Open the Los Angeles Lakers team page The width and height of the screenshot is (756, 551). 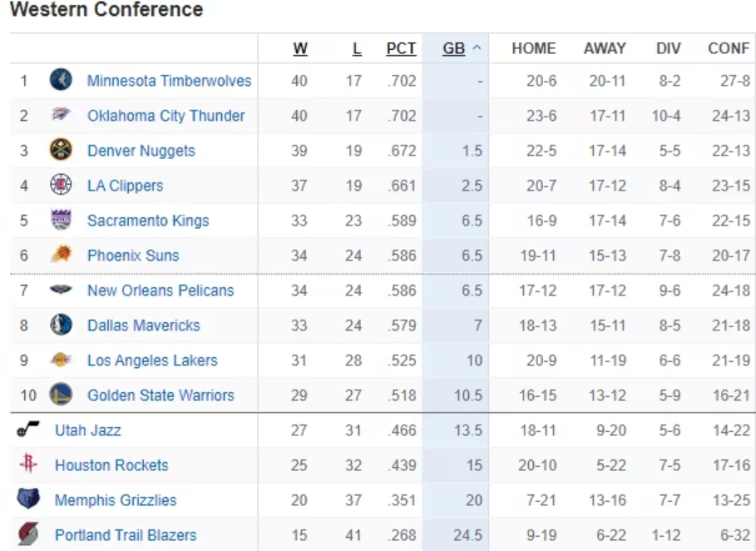tap(152, 360)
